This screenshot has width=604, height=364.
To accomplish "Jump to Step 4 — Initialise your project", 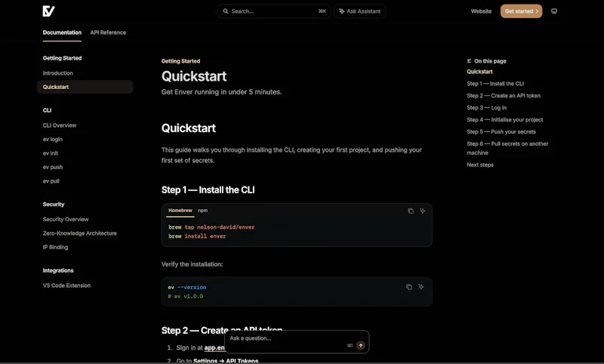I will (504, 119).
